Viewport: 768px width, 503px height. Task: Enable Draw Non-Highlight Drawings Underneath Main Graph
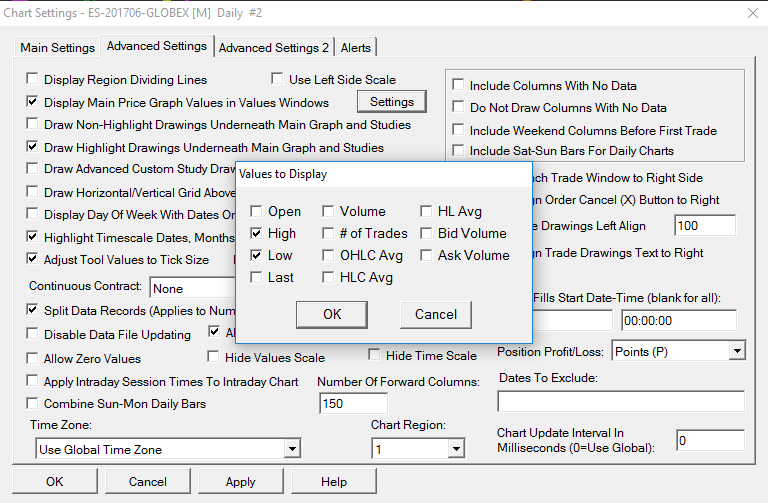click(32, 124)
